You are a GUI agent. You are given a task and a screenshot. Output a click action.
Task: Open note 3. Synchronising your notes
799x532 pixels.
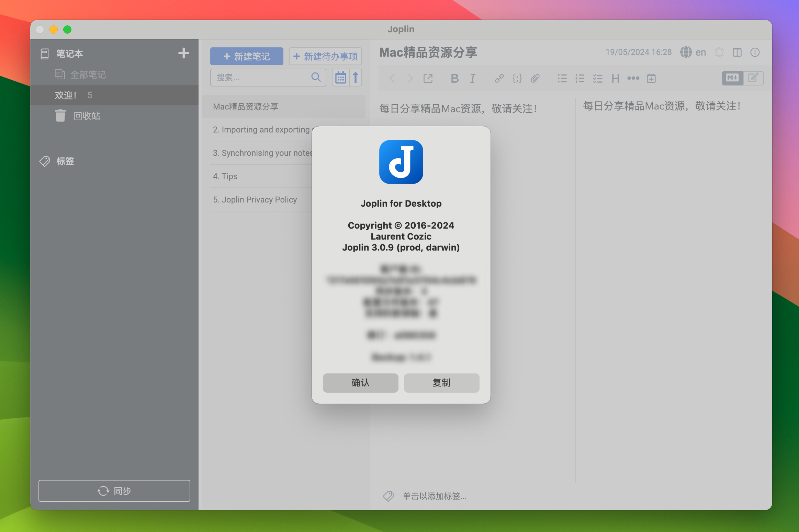click(x=261, y=153)
